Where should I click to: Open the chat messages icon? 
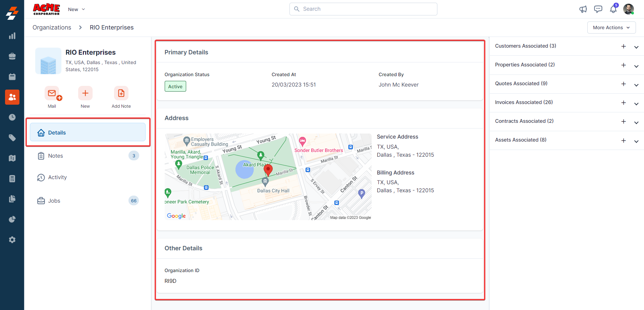click(x=598, y=9)
